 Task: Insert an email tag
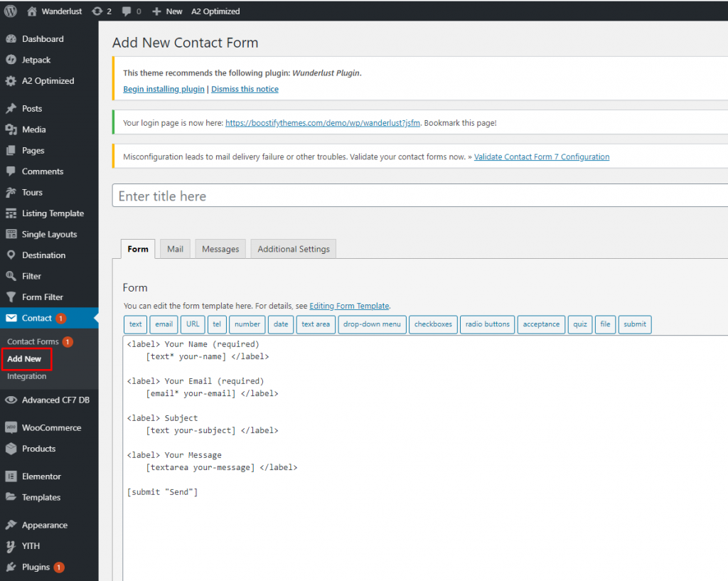click(x=164, y=324)
